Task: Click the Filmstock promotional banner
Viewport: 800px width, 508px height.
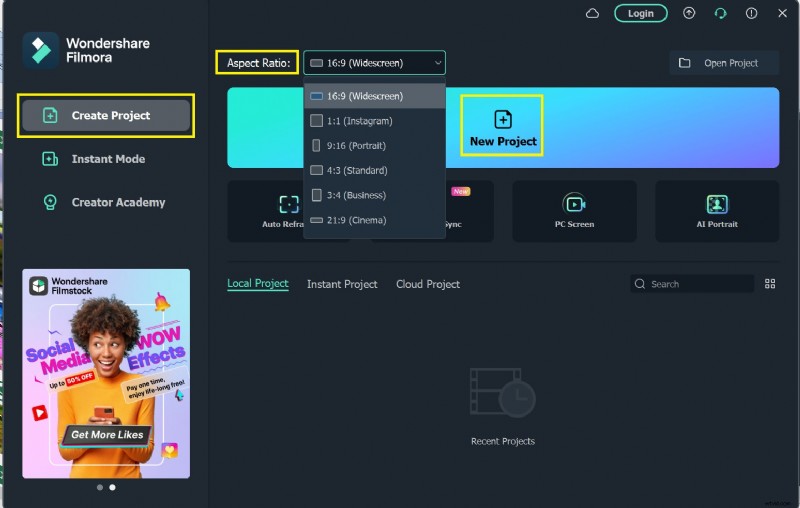Action: [106, 372]
